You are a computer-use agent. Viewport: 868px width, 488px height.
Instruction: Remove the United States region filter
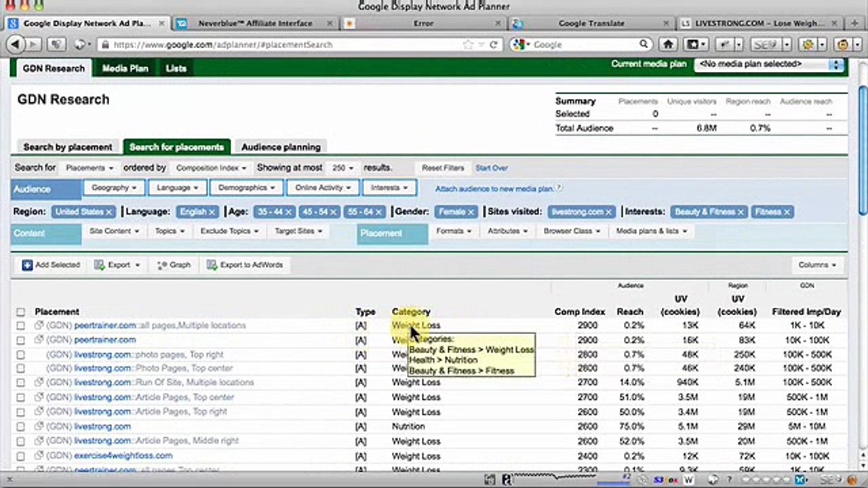click(108, 212)
